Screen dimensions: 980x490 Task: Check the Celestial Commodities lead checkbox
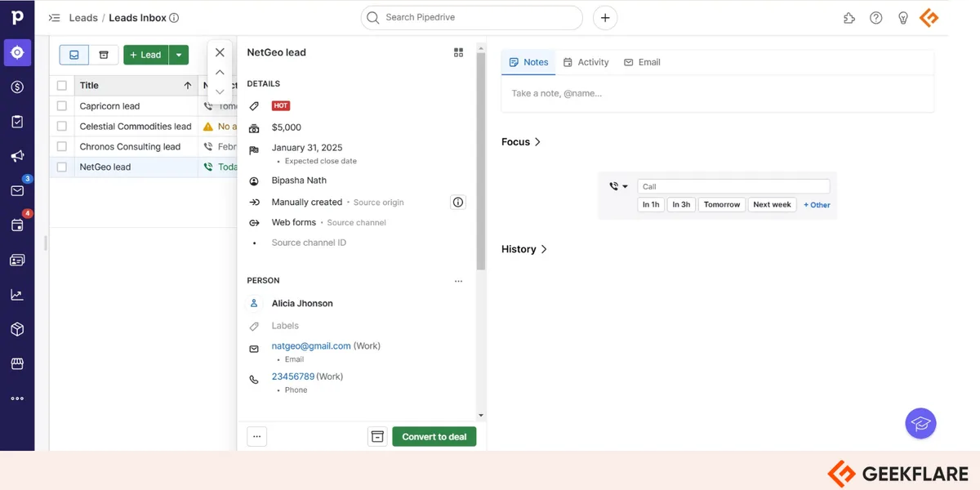click(62, 126)
